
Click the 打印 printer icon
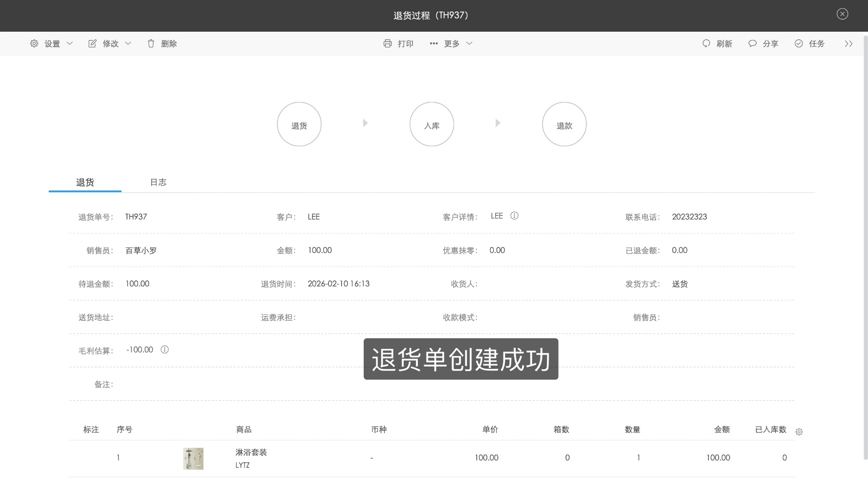(388, 43)
